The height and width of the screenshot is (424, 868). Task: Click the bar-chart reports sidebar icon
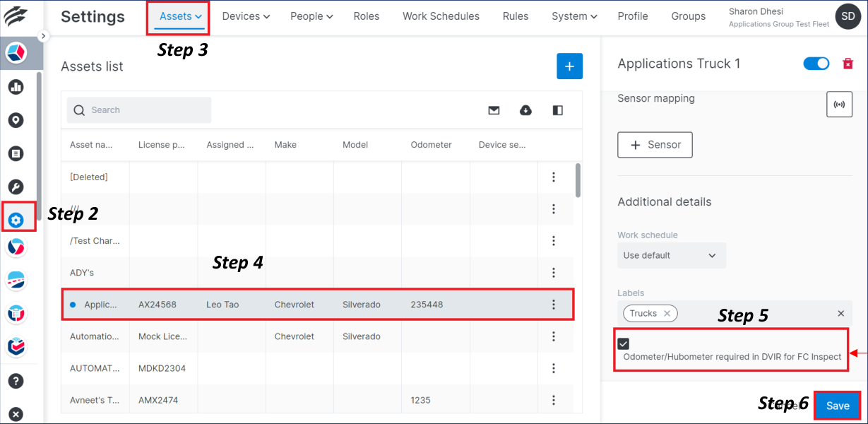tap(16, 86)
